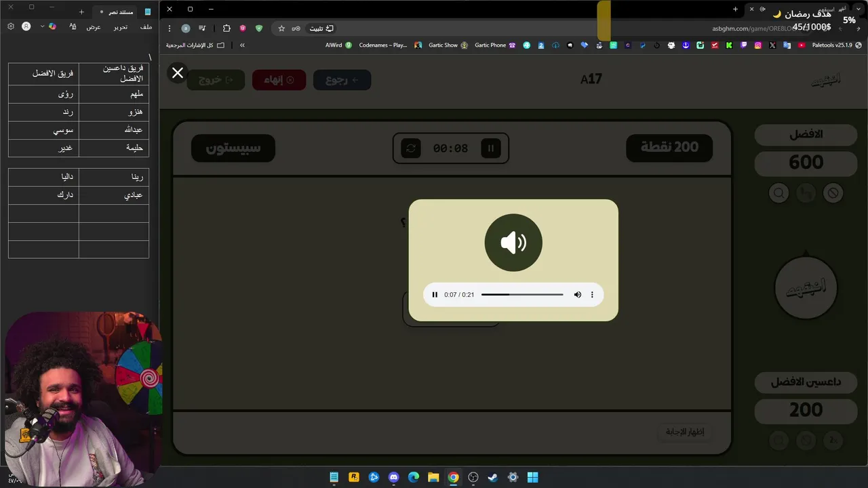Open Chrome tab search dropdown arrow
Image resolution: width=868 pixels, height=488 pixels.
(860, 9)
